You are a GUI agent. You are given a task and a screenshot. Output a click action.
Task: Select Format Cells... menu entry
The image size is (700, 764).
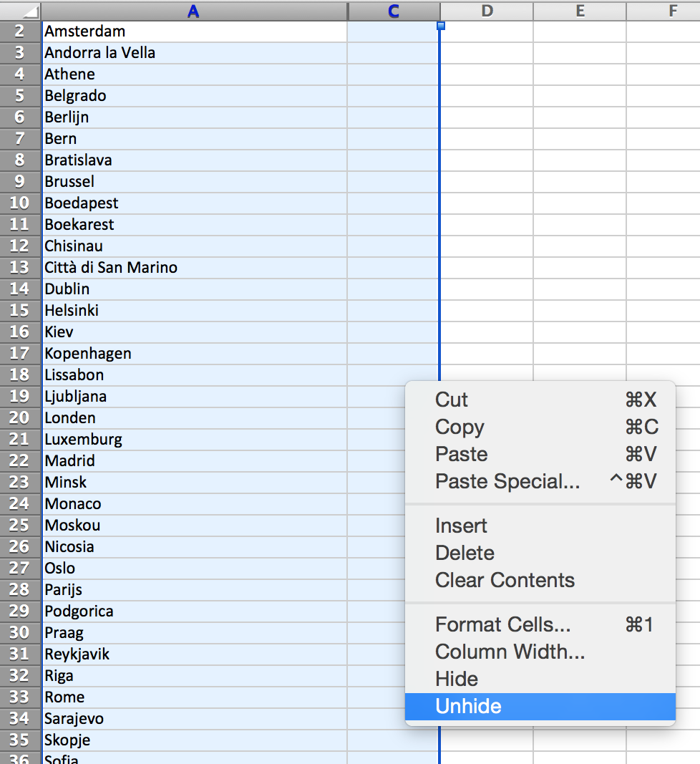502,624
